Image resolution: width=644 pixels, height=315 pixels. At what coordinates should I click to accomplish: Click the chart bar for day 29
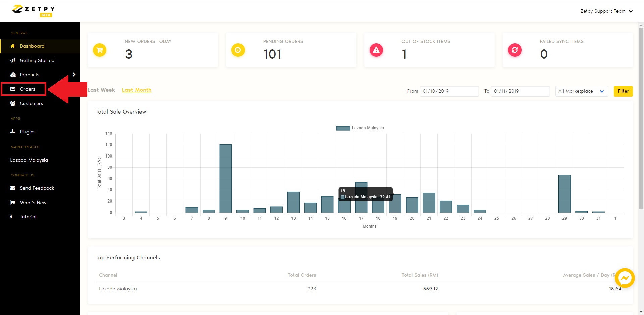pyautogui.click(x=565, y=194)
